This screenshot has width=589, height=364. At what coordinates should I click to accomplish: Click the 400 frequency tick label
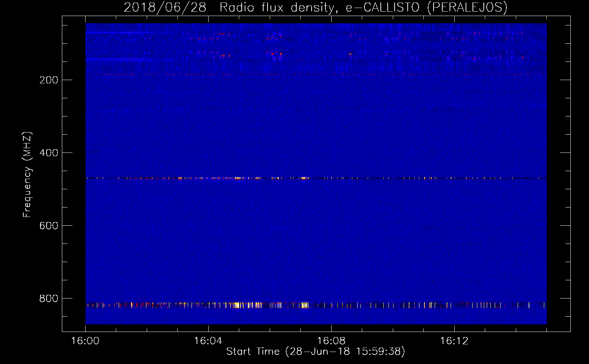click(x=49, y=153)
